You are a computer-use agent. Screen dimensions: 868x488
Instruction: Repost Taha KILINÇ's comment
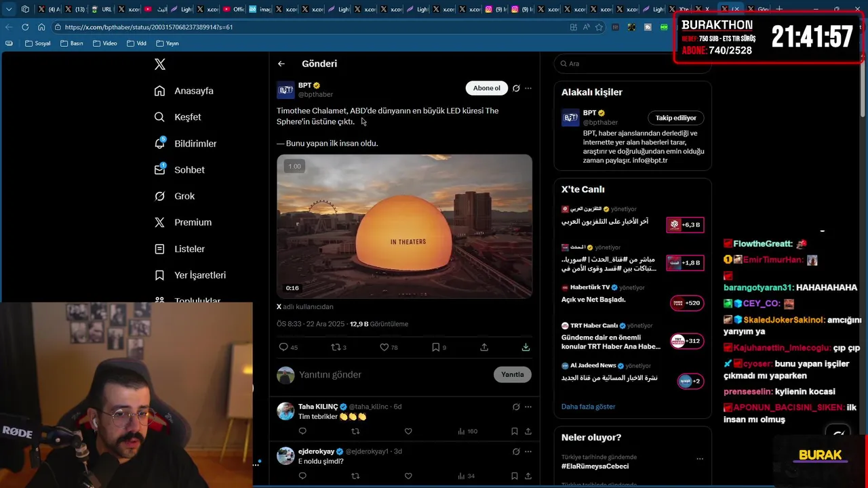coord(355,431)
